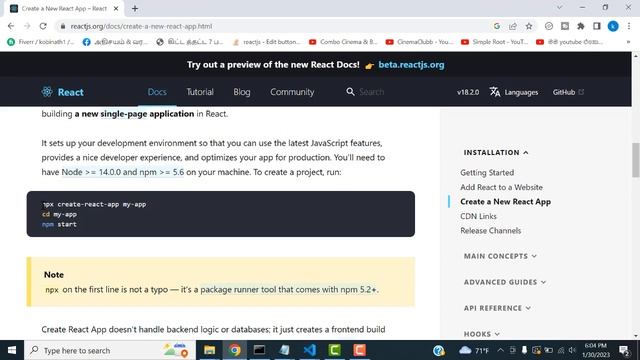
Task: Open Simple Root YouTube bookmark
Action: 495,42
